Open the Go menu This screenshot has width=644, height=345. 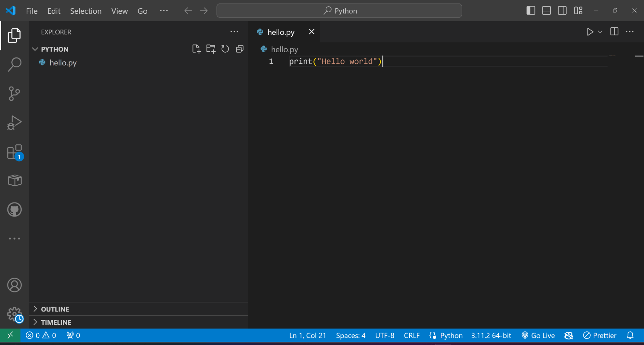[142, 11]
